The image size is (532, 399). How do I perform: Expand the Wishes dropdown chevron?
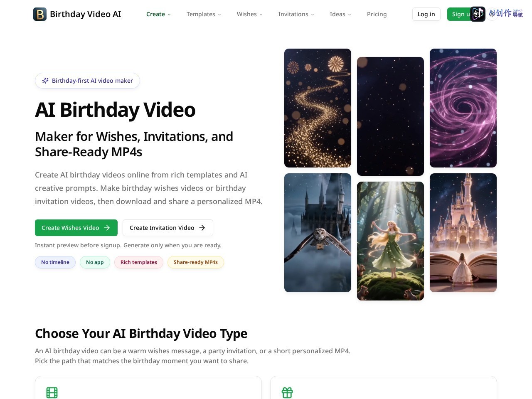261,15
